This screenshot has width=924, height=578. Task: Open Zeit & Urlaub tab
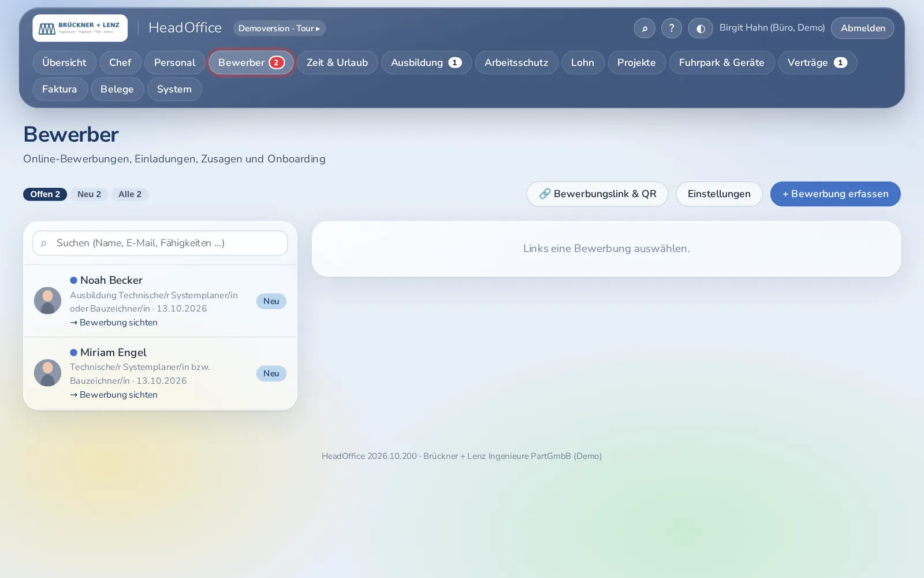337,62
